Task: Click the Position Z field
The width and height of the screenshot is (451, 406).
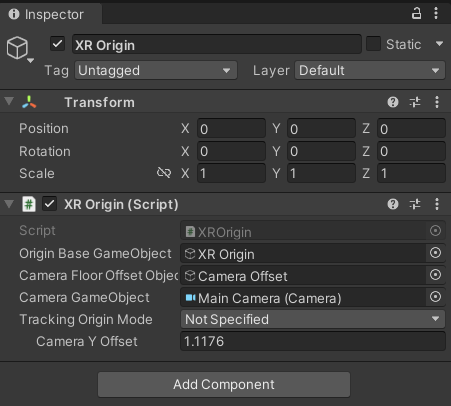Action: coord(411,128)
